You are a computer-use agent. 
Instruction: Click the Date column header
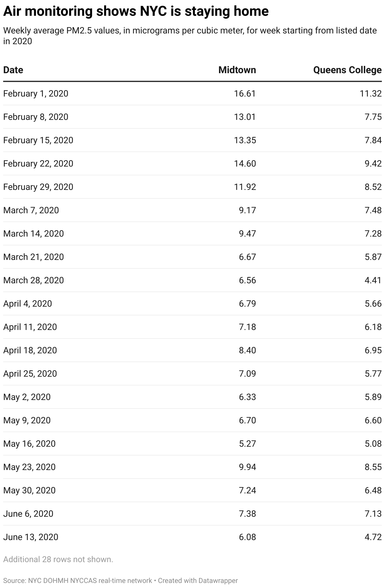(x=13, y=70)
